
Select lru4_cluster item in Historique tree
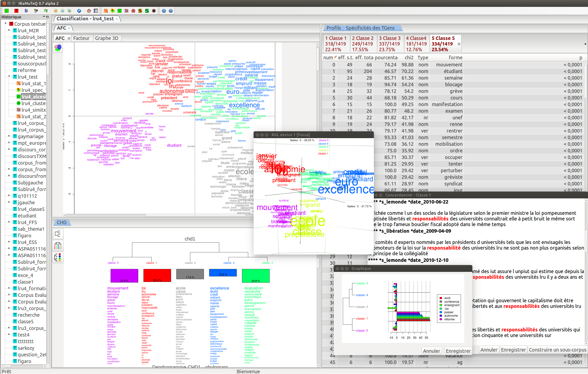(x=33, y=103)
